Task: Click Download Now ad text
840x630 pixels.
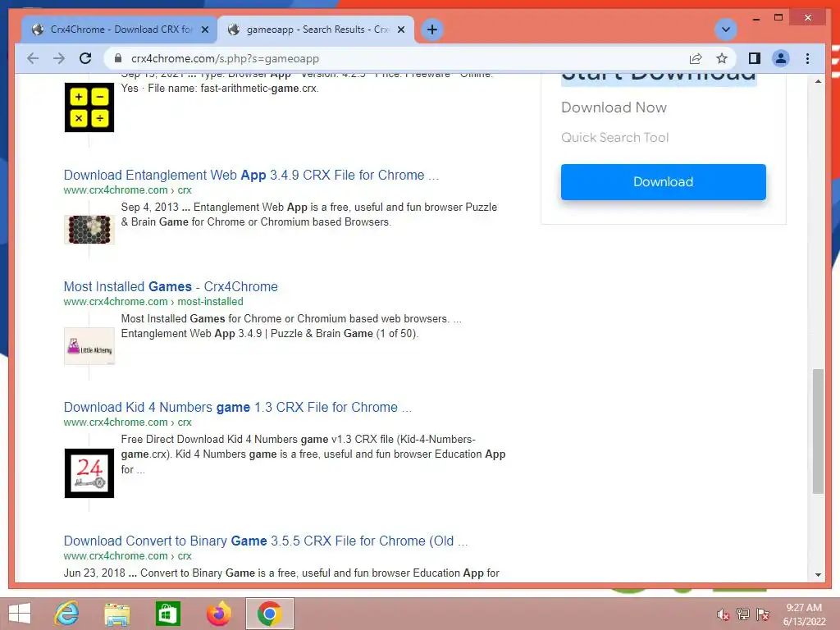Action: pos(614,107)
